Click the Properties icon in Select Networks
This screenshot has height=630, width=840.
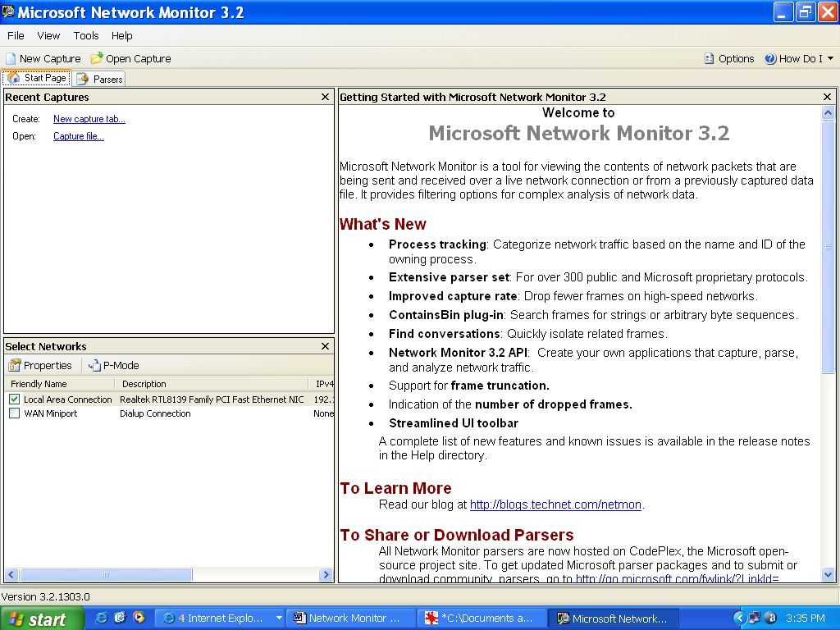tap(14, 366)
